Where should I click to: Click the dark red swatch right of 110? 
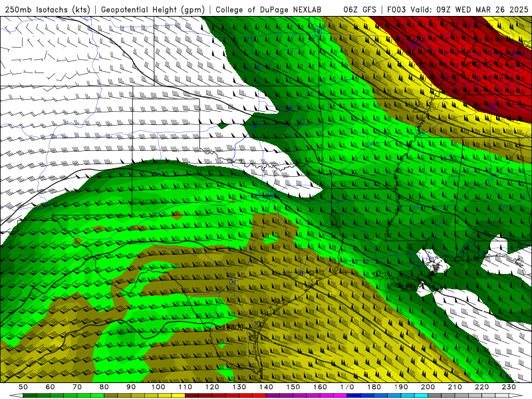pos(192,396)
